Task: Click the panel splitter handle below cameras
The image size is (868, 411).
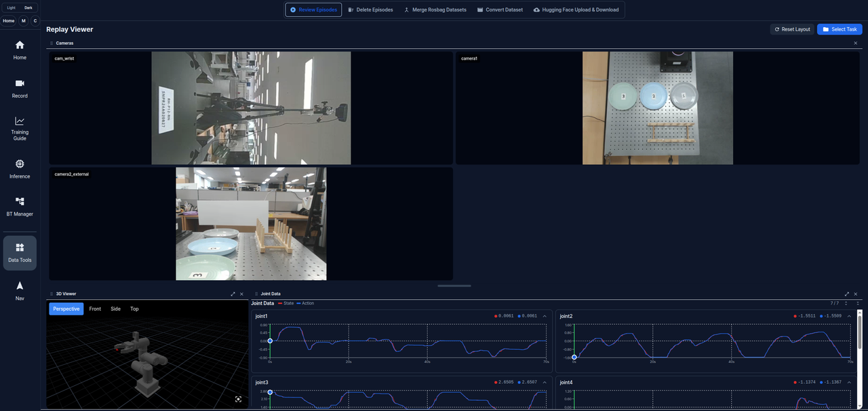Action: [x=454, y=286]
